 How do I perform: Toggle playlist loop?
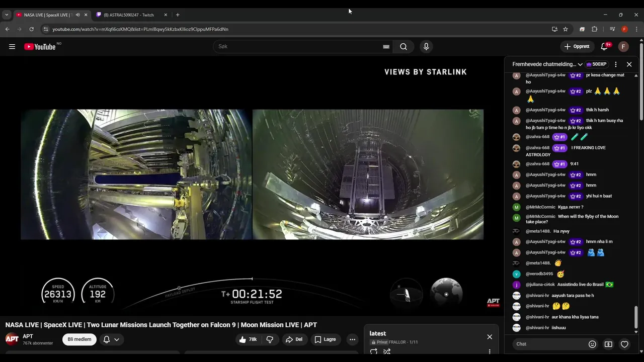click(373, 351)
